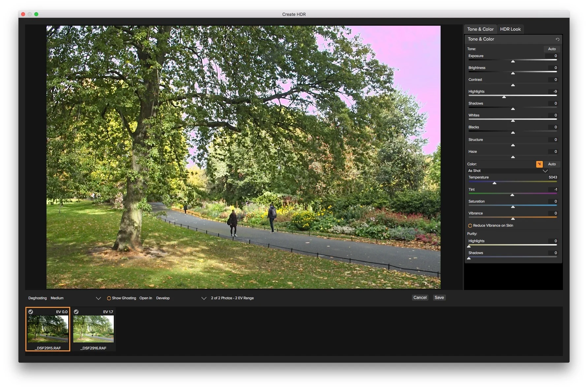
Task: Open the Open in Develop dropdown
Action: 181,298
